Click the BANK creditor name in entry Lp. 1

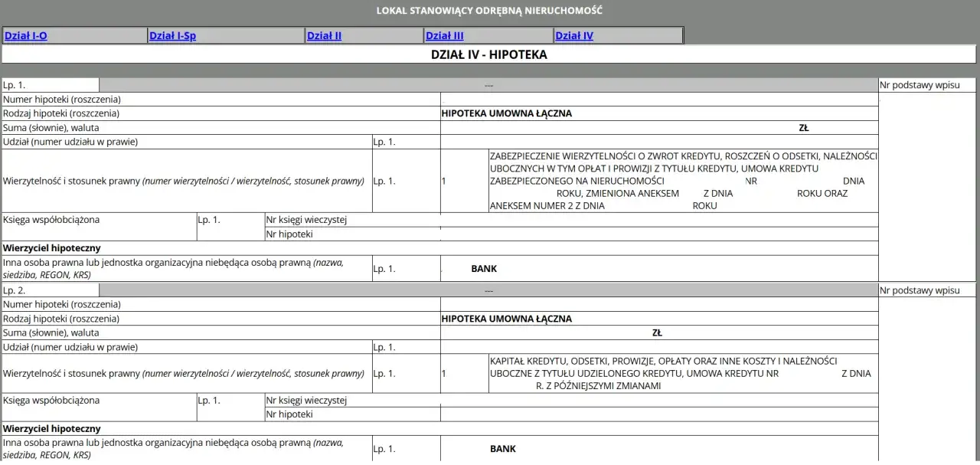[484, 269]
